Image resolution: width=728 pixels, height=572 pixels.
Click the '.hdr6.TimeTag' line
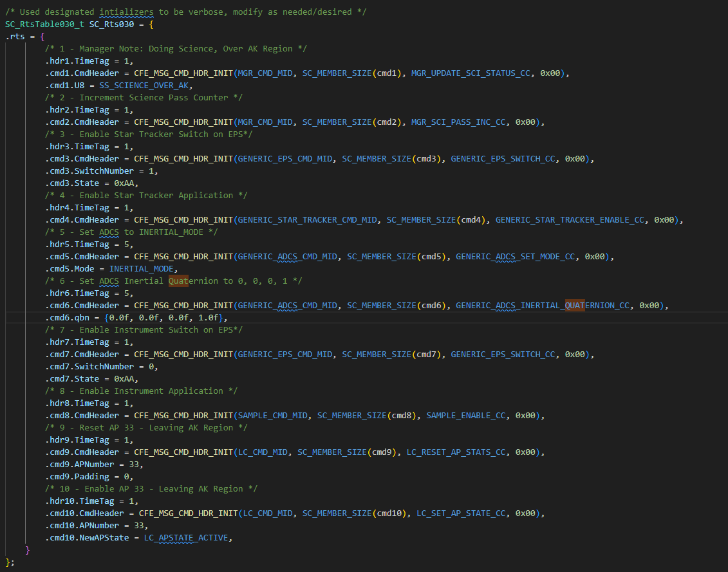point(89,293)
